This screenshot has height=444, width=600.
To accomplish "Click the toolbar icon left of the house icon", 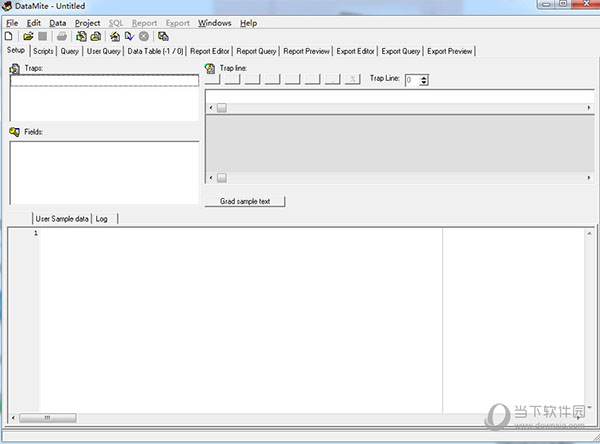I will [x=96, y=36].
